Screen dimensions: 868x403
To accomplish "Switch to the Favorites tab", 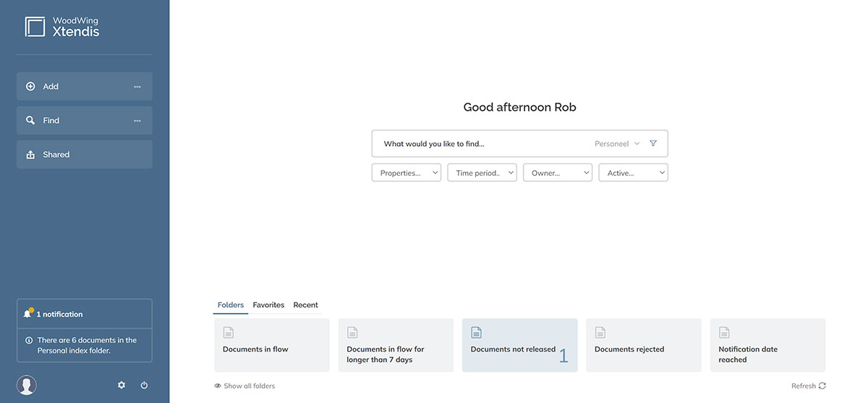I will 268,305.
